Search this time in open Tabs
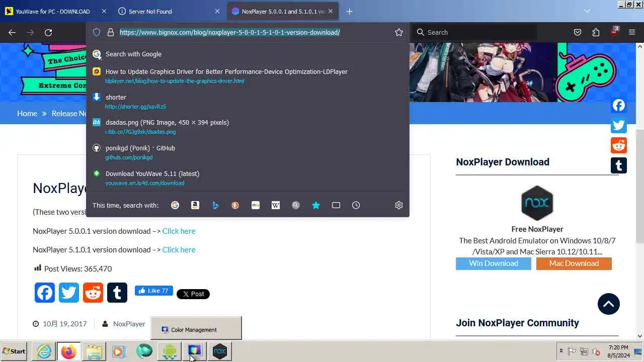This screenshot has height=362, width=644. [336, 205]
